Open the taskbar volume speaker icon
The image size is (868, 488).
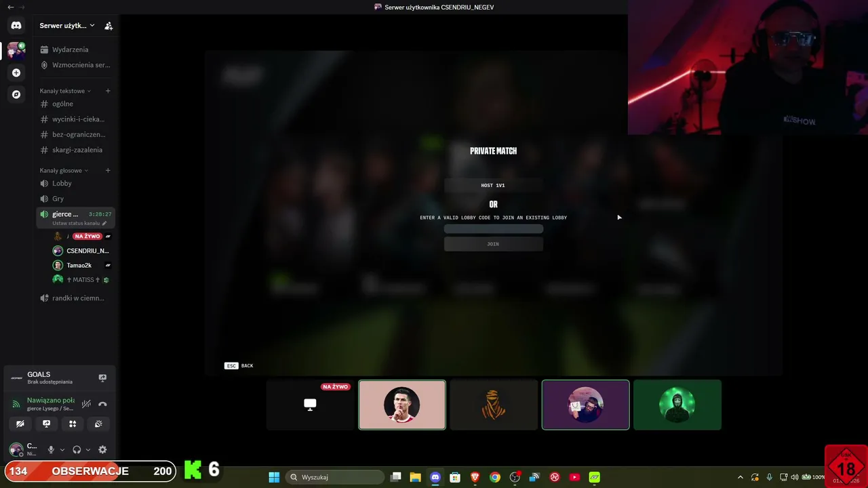pyautogui.click(x=794, y=477)
